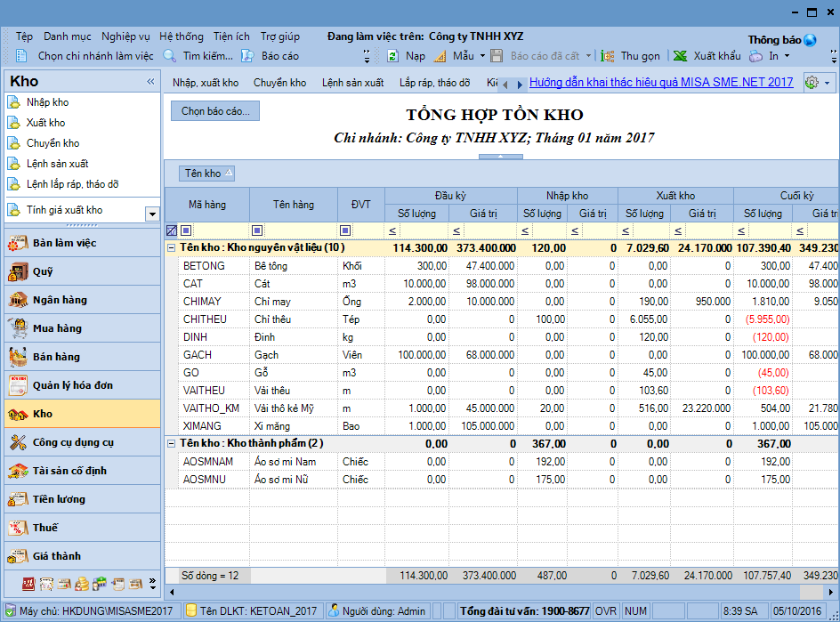Viewport: 840px width, 622px height.
Task: Click Thông báo notification globe icon
Action: [x=810, y=40]
